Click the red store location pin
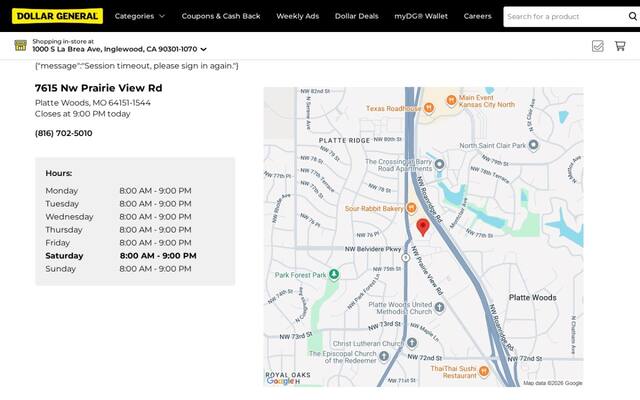The height and width of the screenshot is (400, 640). (x=423, y=227)
